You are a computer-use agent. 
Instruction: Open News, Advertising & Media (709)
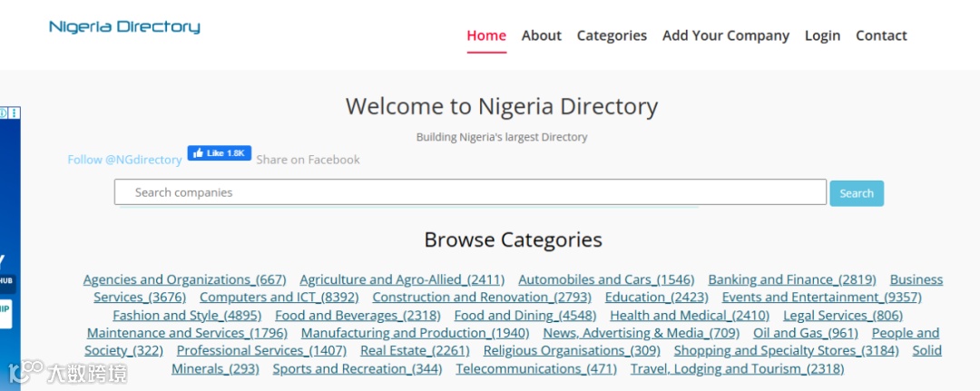(x=642, y=333)
